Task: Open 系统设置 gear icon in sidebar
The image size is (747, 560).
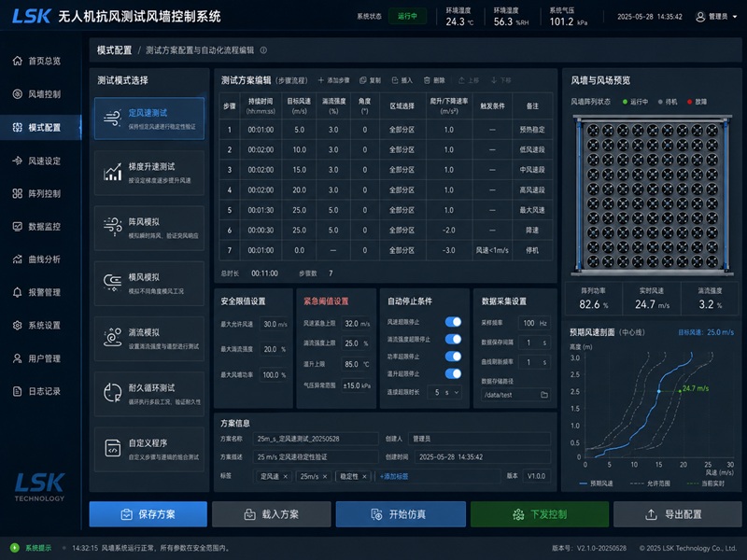Action: click(x=17, y=325)
